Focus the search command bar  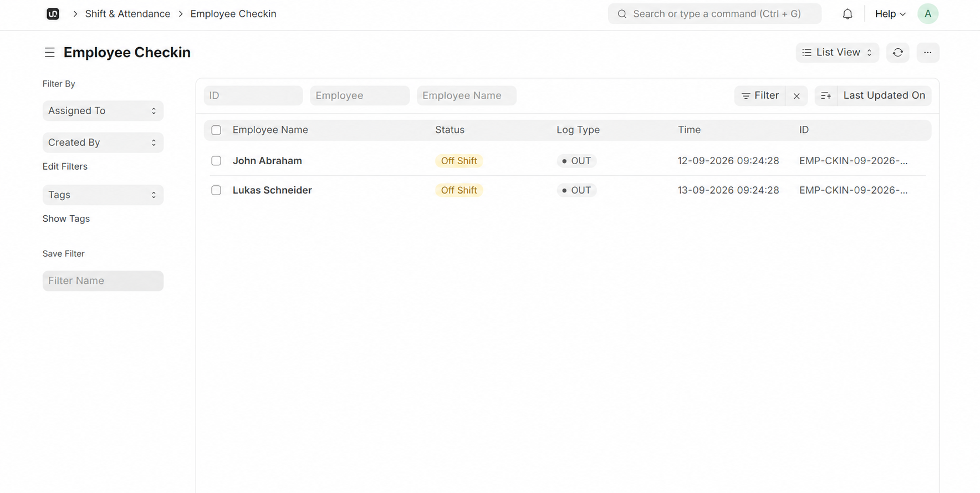click(714, 14)
